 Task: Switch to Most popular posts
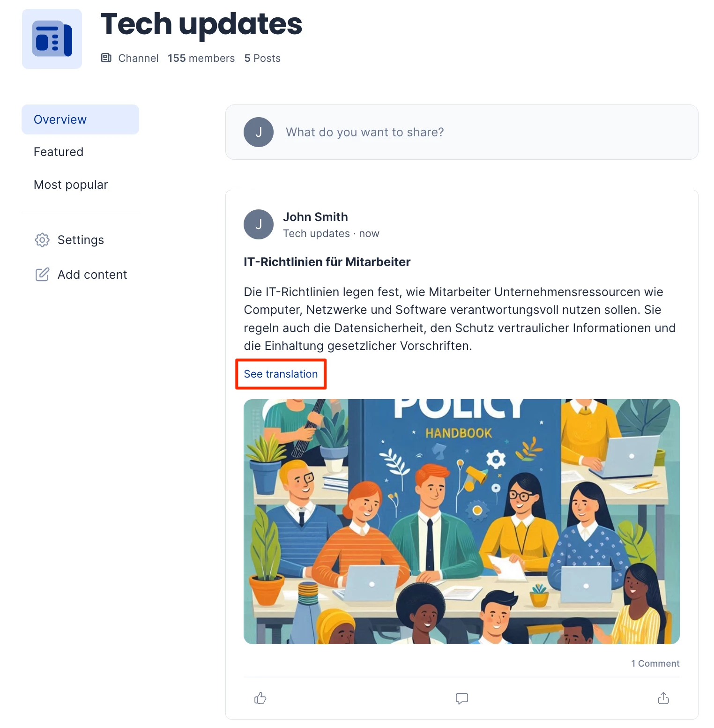coord(71,185)
